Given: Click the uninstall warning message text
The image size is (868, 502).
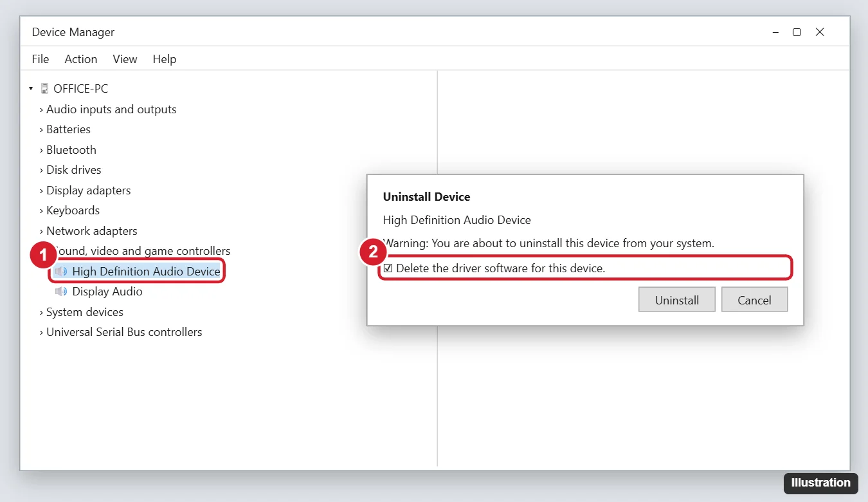Looking at the screenshot, I should [x=548, y=244].
